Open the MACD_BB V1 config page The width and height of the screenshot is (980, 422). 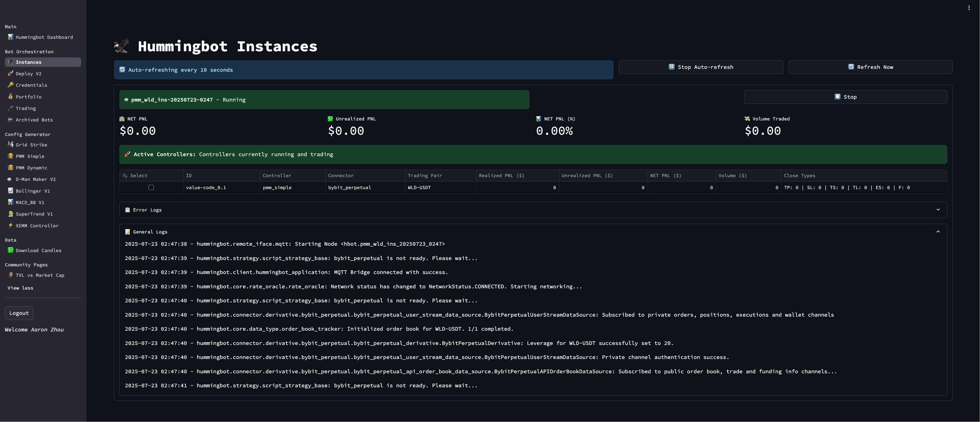tap(43, 203)
